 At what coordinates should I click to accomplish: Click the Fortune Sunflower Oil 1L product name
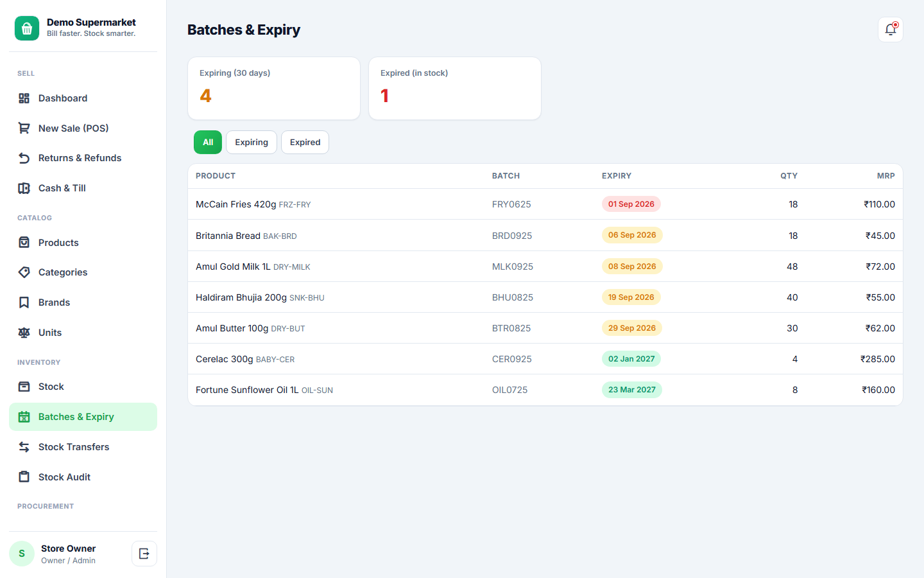(x=247, y=390)
